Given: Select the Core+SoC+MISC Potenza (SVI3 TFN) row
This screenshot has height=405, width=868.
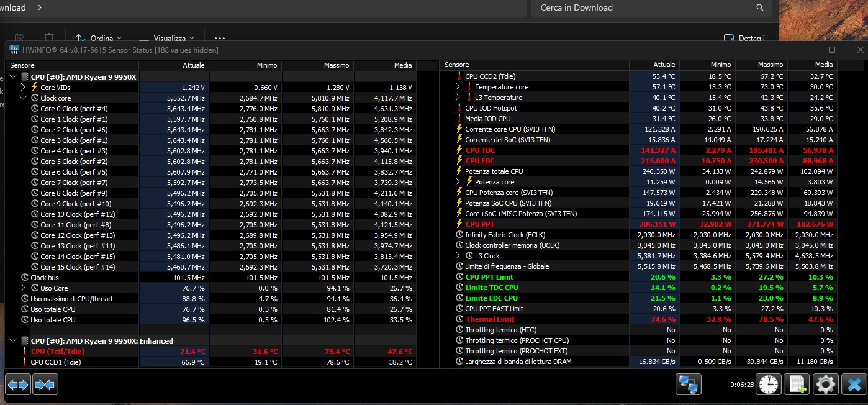Looking at the screenshot, I should click(x=640, y=214).
